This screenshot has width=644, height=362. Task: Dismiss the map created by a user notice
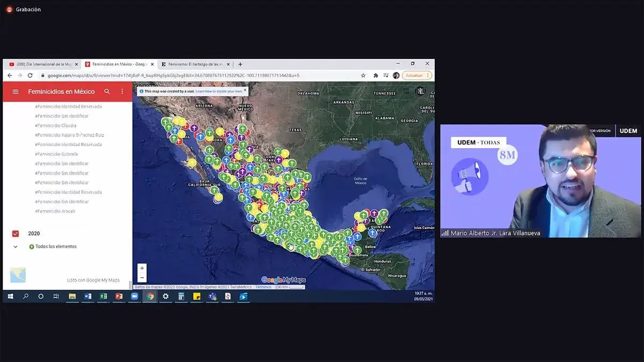(245, 90)
